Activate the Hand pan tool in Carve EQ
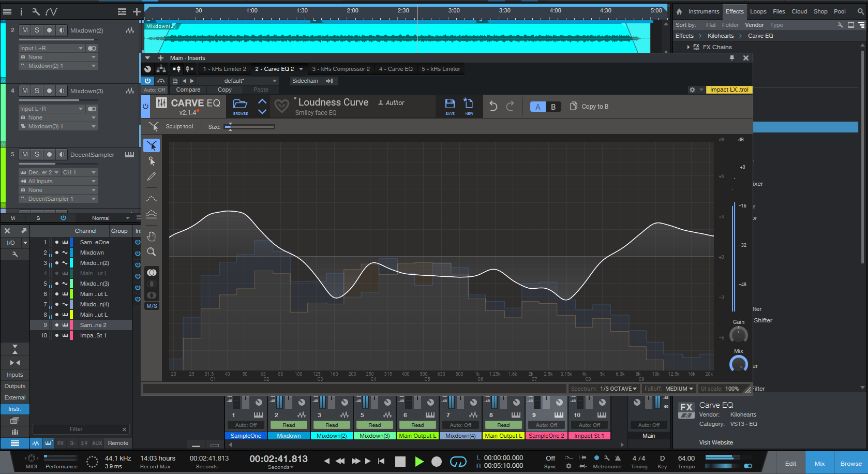868x474 pixels. coord(152,236)
